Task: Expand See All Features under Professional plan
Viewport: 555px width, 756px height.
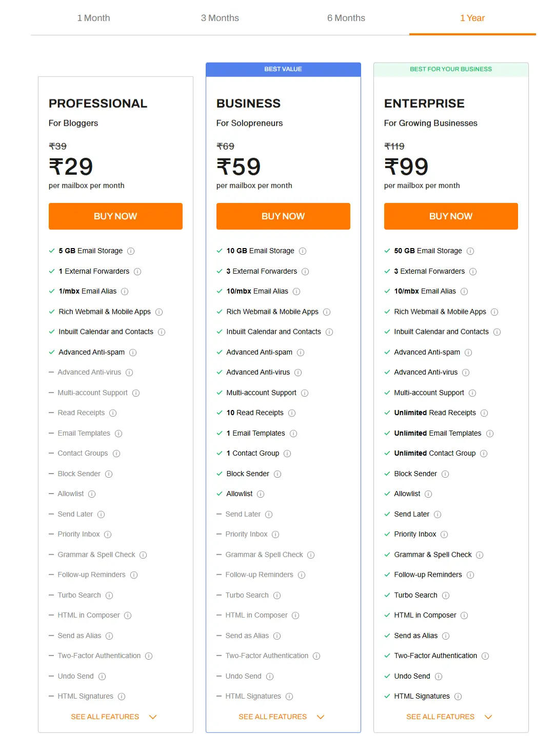Action: click(x=114, y=717)
